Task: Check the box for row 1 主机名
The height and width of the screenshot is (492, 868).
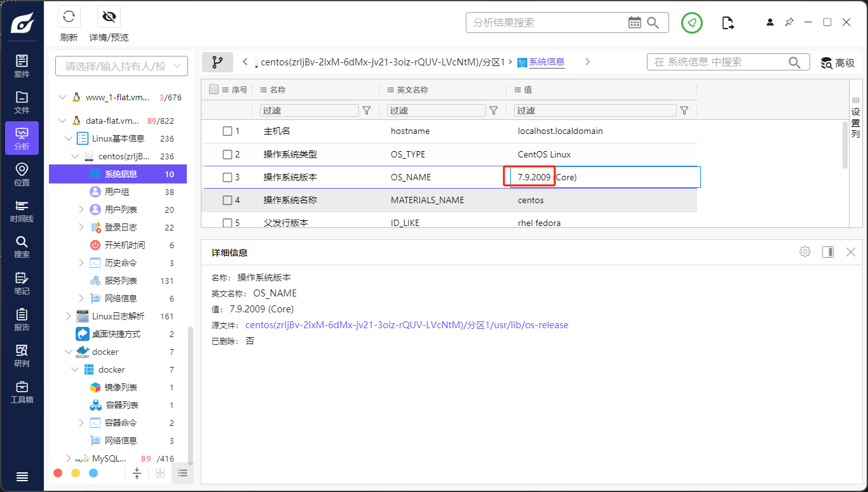Action: click(x=227, y=131)
